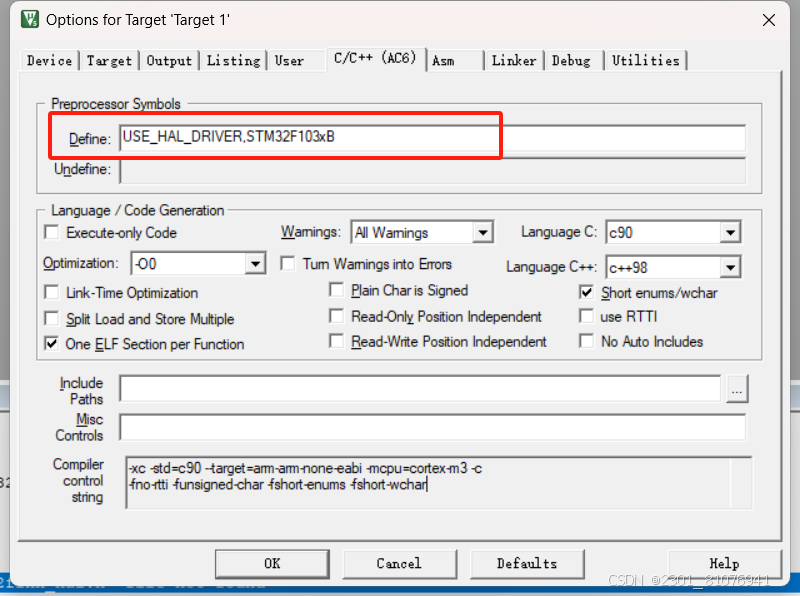Enable Split Load and Store Multiple
800x596 pixels.
pyautogui.click(x=52, y=319)
